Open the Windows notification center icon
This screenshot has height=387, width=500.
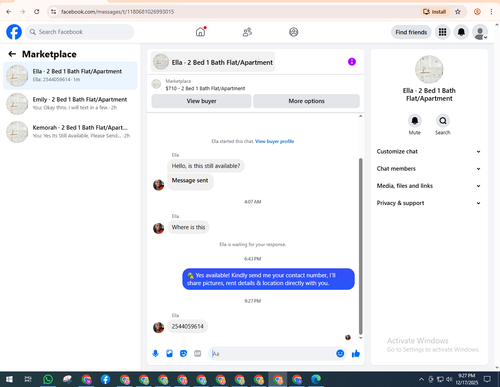(x=487, y=379)
